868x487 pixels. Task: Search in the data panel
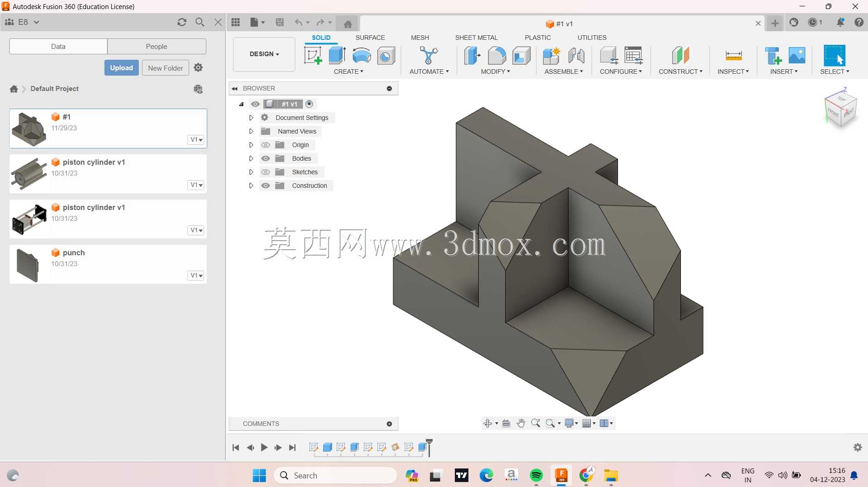[x=200, y=22]
